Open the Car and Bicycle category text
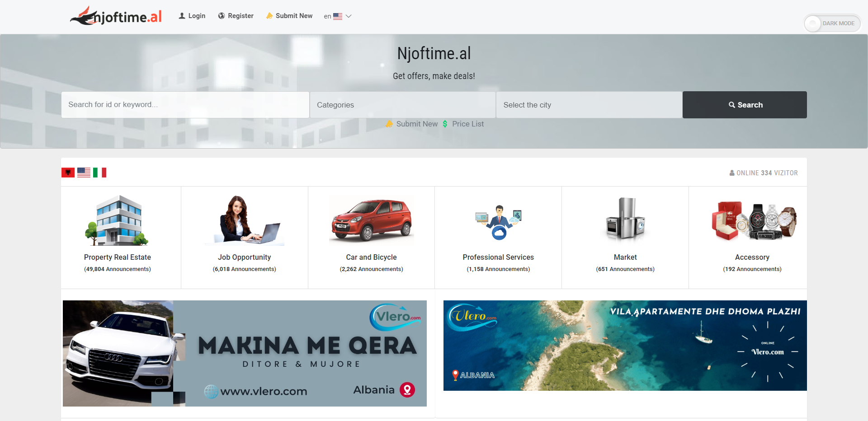Image resolution: width=868 pixels, height=421 pixels. coord(372,257)
